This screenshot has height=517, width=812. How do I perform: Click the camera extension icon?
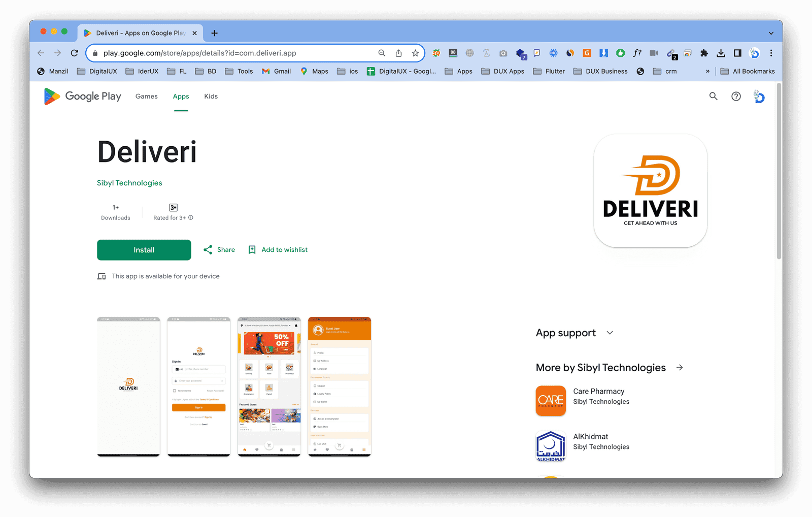503,53
